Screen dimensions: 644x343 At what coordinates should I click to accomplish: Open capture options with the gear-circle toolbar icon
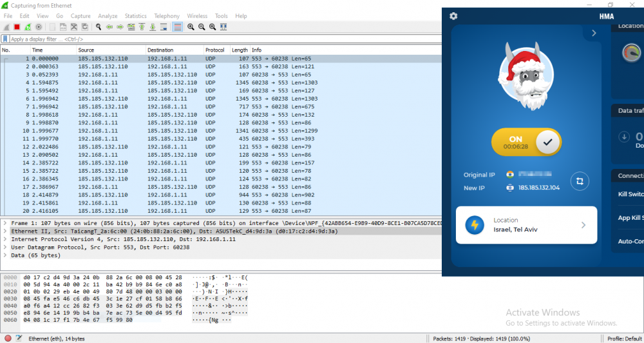pos(39,27)
